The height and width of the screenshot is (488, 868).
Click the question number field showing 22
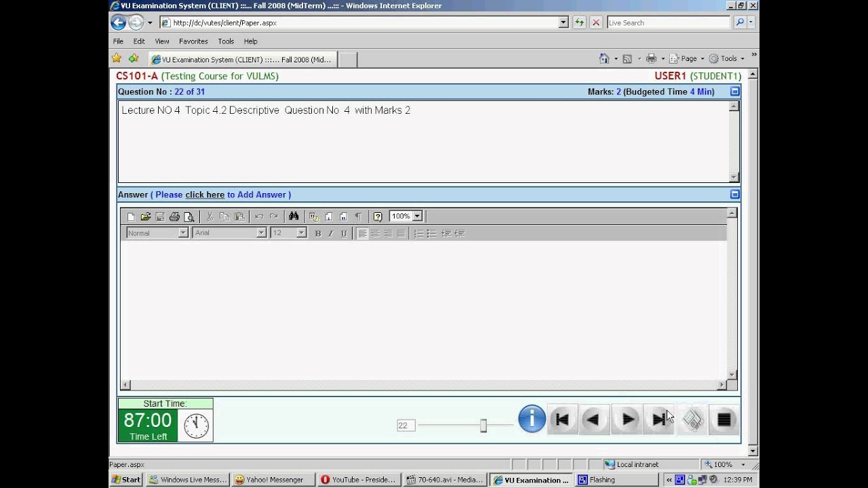click(406, 426)
